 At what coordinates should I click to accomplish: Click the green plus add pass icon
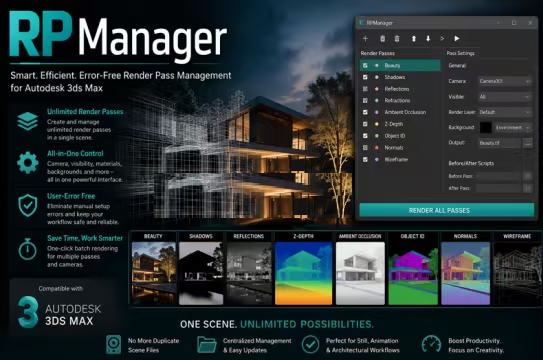(365, 39)
